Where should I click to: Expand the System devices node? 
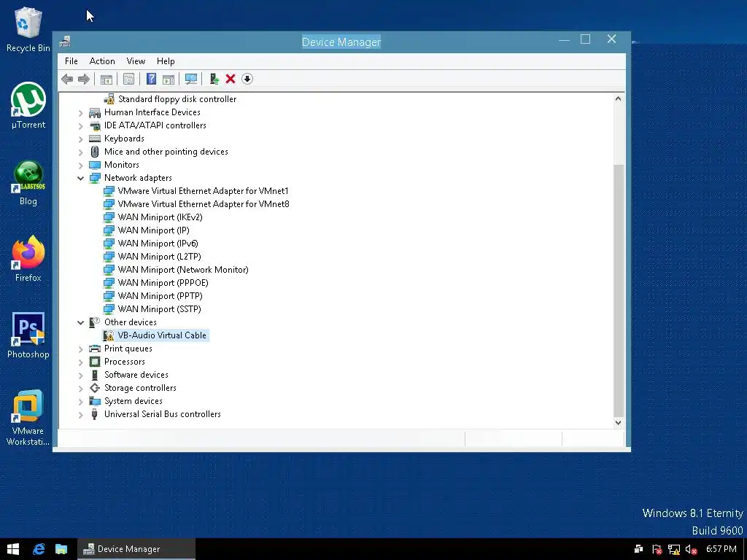[x=80, y=402]
